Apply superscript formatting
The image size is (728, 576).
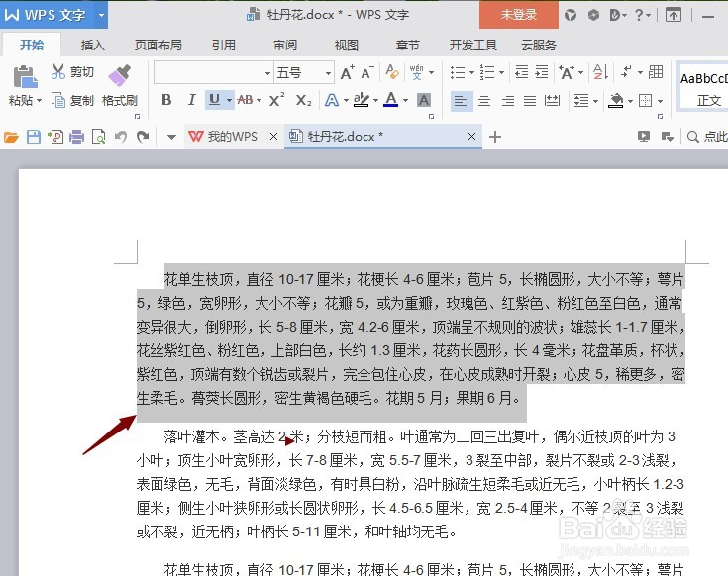click(276, 100)
